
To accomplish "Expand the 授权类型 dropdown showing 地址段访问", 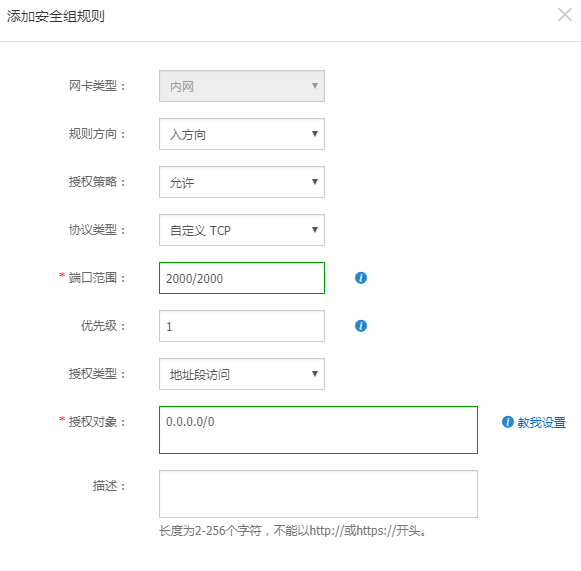I will pos(242,374).
